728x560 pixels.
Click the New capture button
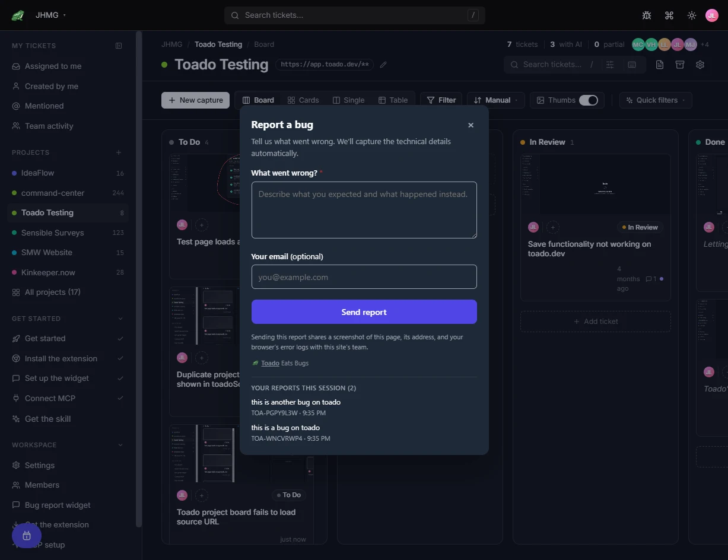point(195,100)
